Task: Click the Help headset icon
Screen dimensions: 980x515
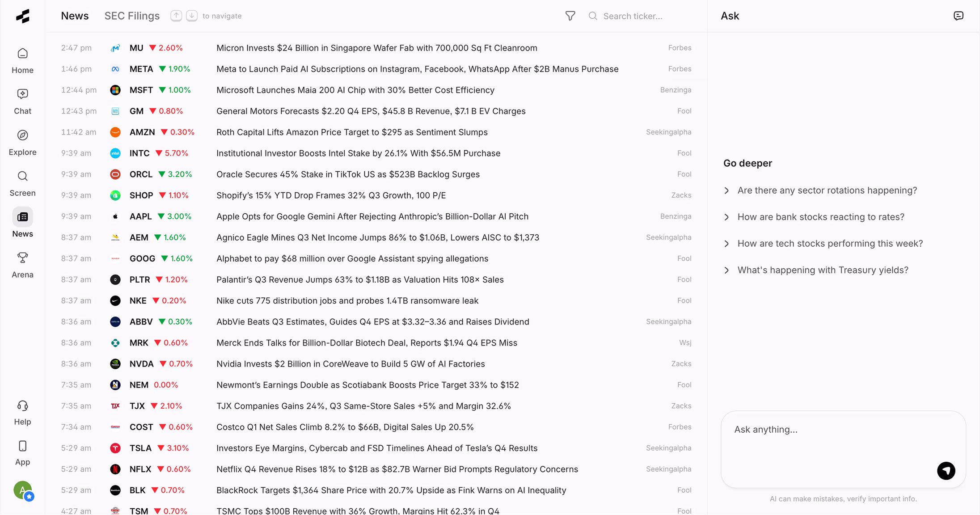Action: tap(22, 406)
